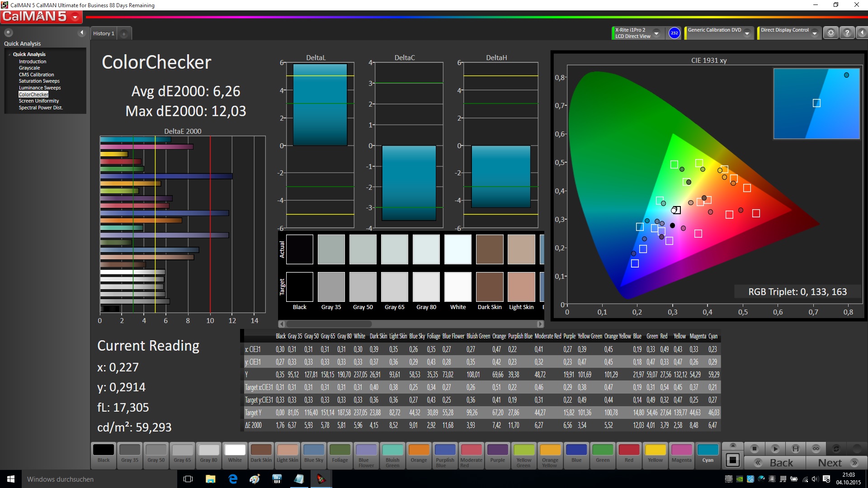Click the play read-series icon
The width and height of the screenshot is (868, 488).
(775, 449)
